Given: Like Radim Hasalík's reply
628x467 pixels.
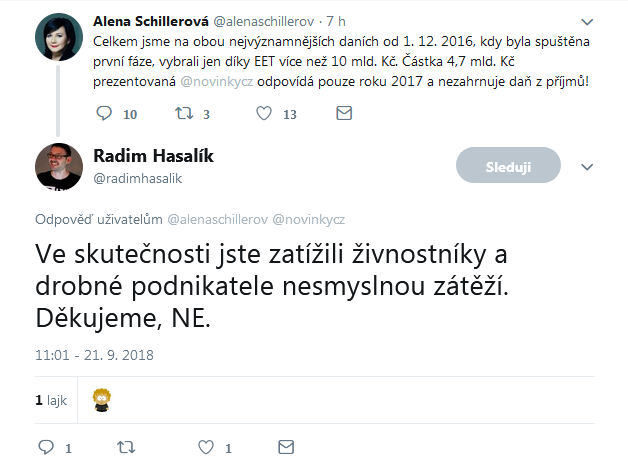Looking at the screenshot, I should pos(205,447).
